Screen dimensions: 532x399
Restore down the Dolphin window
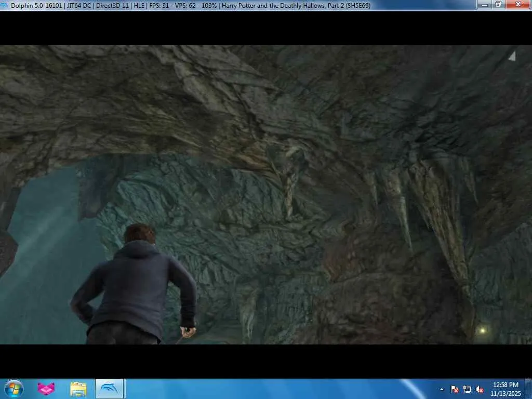(498, 5)
